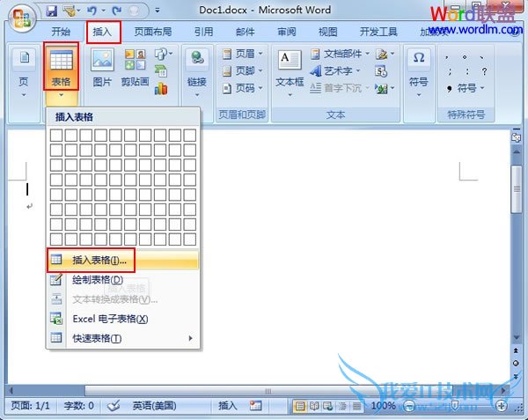The image size is (528, 420).
Task: Open the 页码 page number dropdown
Action: 243,88
